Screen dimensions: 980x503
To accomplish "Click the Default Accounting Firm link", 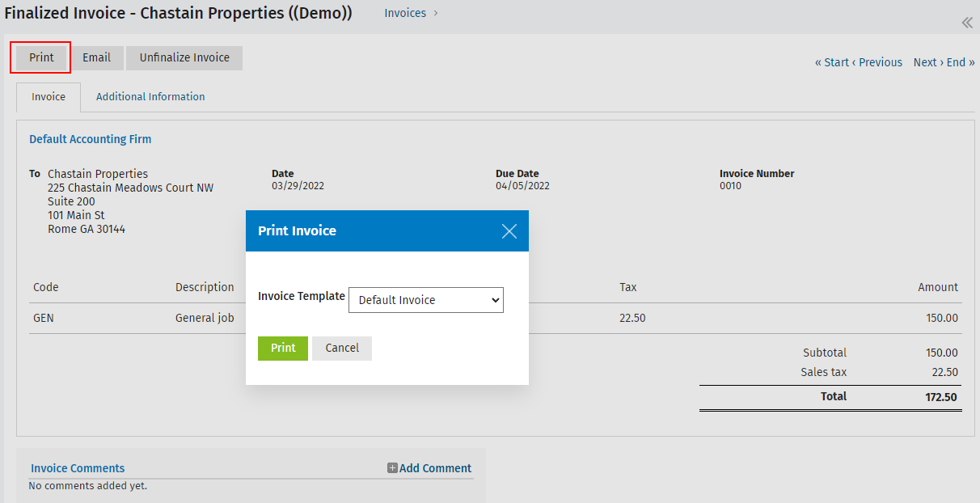I will (90, 138).
